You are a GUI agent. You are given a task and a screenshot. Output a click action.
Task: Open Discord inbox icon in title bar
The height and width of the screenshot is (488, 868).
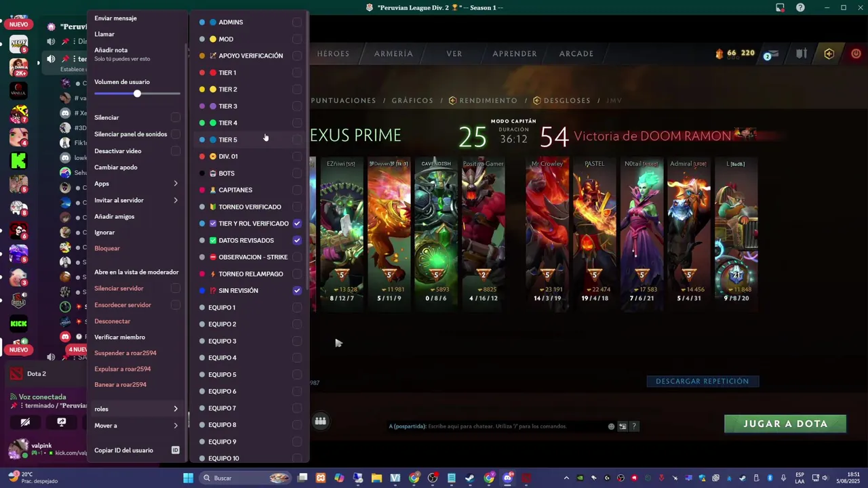coord(780,7)
